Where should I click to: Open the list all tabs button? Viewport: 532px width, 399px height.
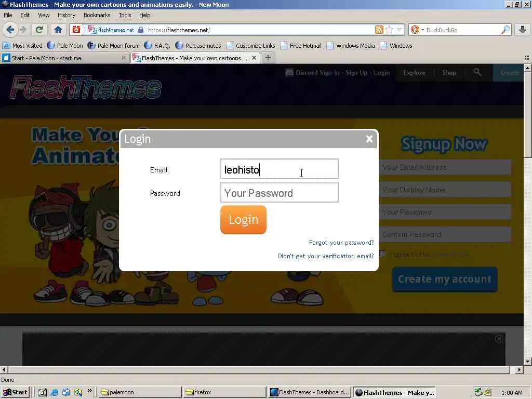[527, 58]
